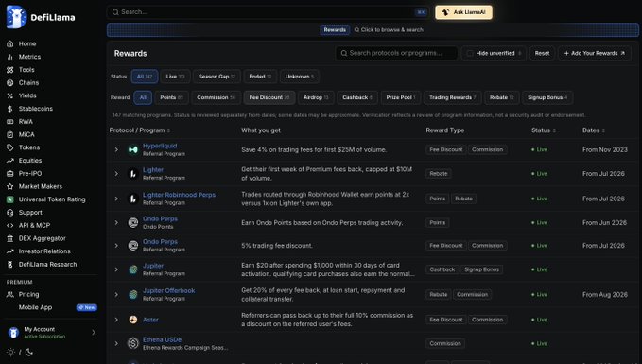This screenshot has width=642, height=364.
Task: Filter status by Live
Action: click(175, 77)
